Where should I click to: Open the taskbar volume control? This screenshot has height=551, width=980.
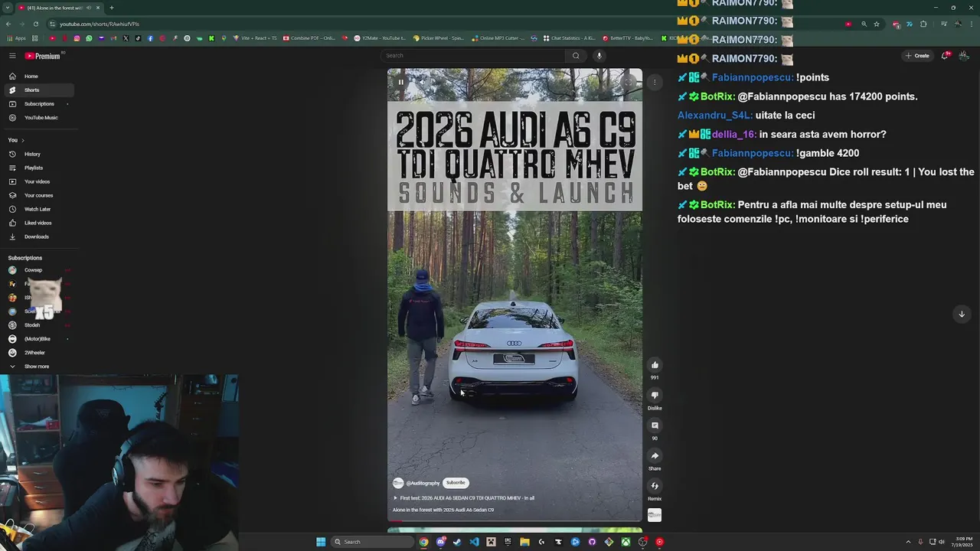pyautogui.click(x=941, y=542)
